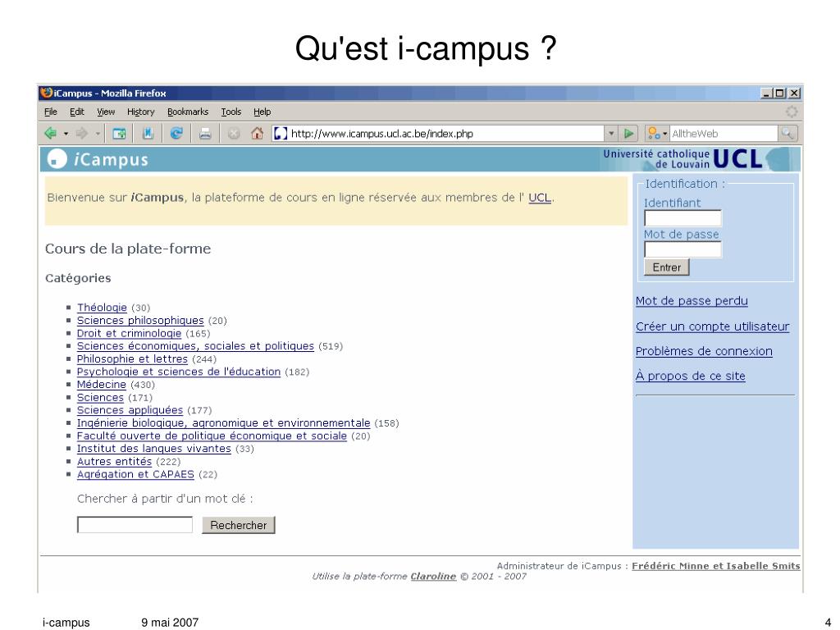Open the Edit menu
The height and width of the screenshot is (630, 840).
(76, 112)
